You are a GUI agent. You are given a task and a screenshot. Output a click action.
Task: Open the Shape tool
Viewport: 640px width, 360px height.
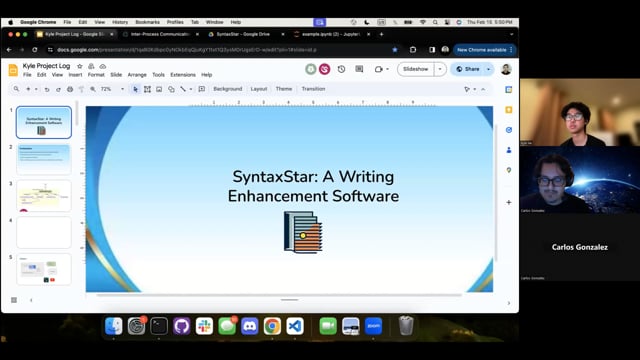171,89
